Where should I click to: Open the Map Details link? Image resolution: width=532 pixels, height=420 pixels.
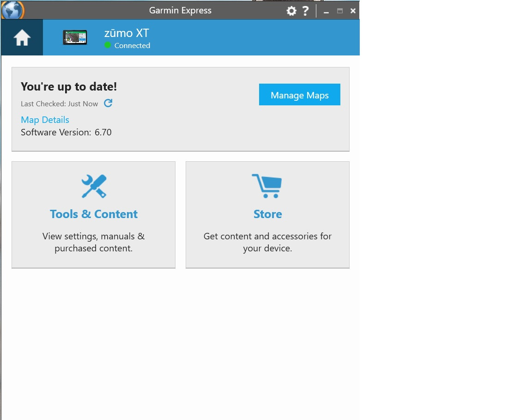coord(45,120)
